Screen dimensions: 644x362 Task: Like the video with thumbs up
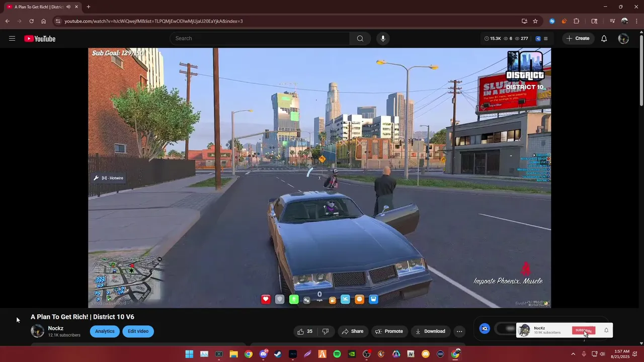coord(305,331)
